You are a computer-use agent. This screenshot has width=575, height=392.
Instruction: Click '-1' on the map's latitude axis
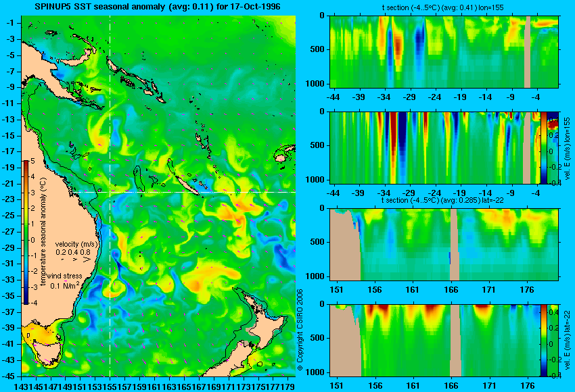(10, 23)
